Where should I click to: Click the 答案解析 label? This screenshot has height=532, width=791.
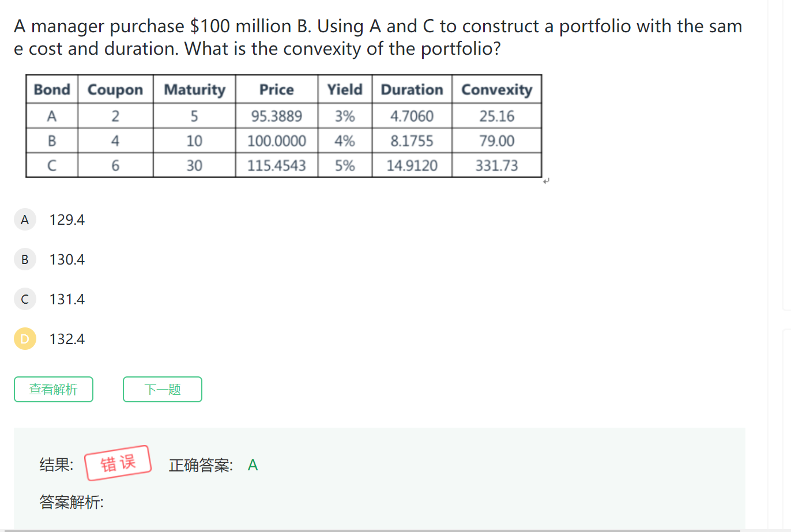pos(71,502)
